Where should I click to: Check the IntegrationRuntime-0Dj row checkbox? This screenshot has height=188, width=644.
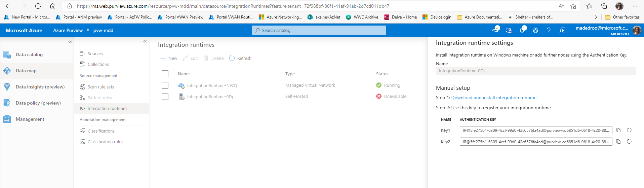coord(165,97)
